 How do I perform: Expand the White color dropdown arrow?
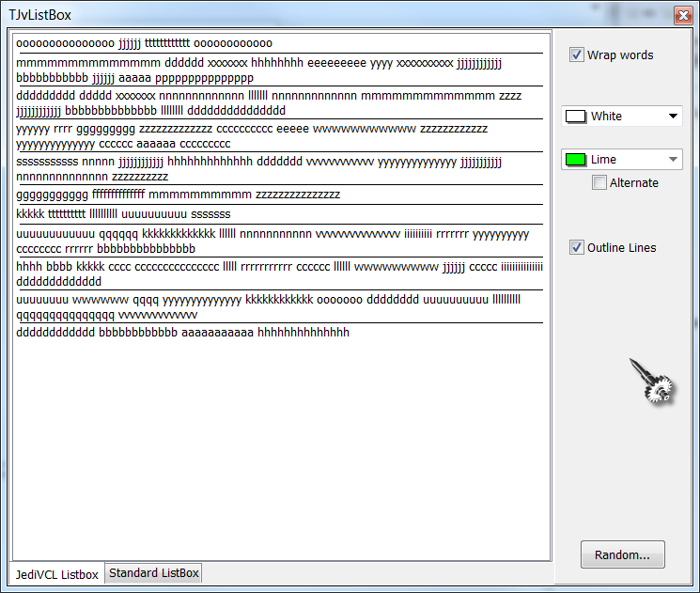[x=673, y=117]
